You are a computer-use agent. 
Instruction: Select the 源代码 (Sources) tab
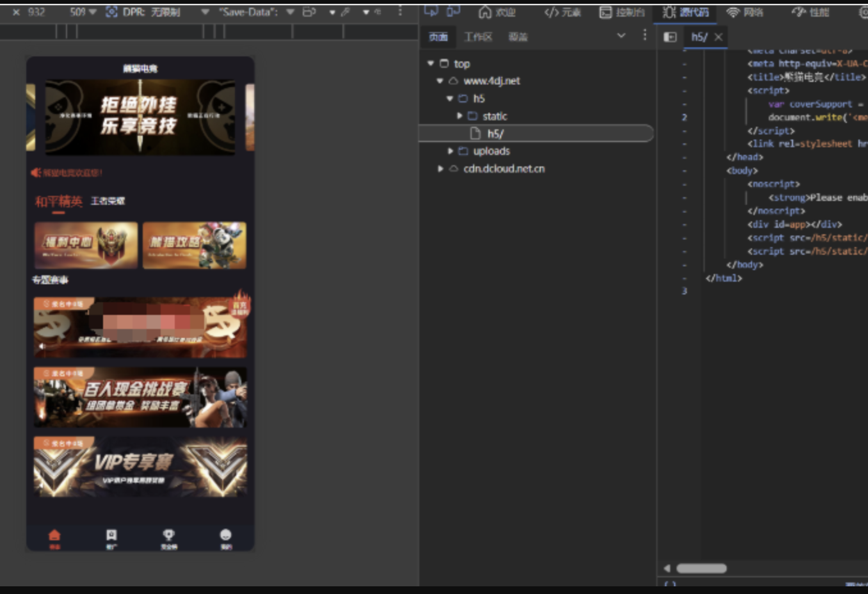pos(686,12)
